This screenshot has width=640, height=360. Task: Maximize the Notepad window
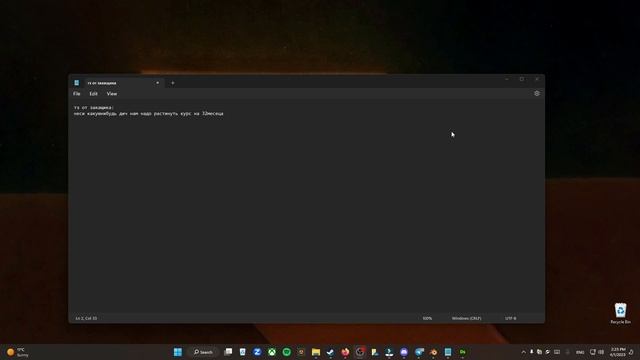(x=522, y=79)
